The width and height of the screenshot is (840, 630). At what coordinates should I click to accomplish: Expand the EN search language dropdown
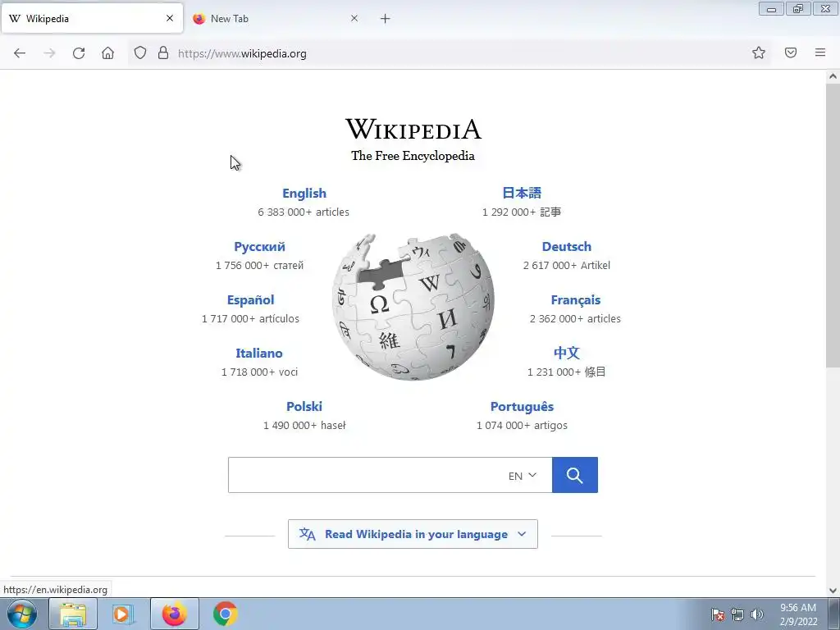tap(523, 476)
